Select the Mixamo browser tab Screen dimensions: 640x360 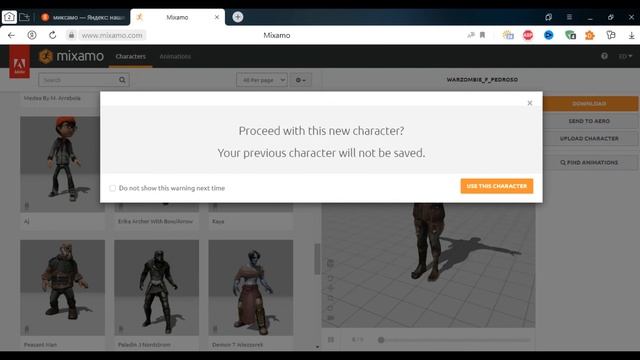click(177, 17)
